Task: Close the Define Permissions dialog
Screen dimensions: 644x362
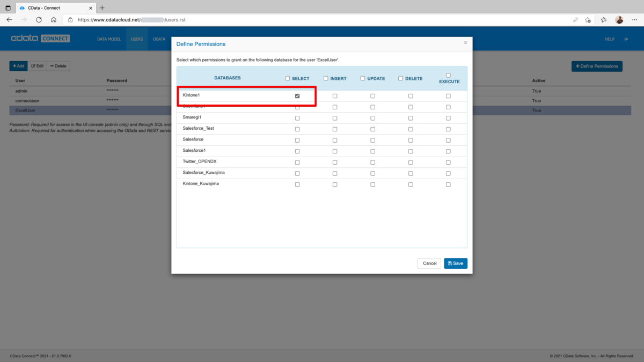Action: point(465,42)
